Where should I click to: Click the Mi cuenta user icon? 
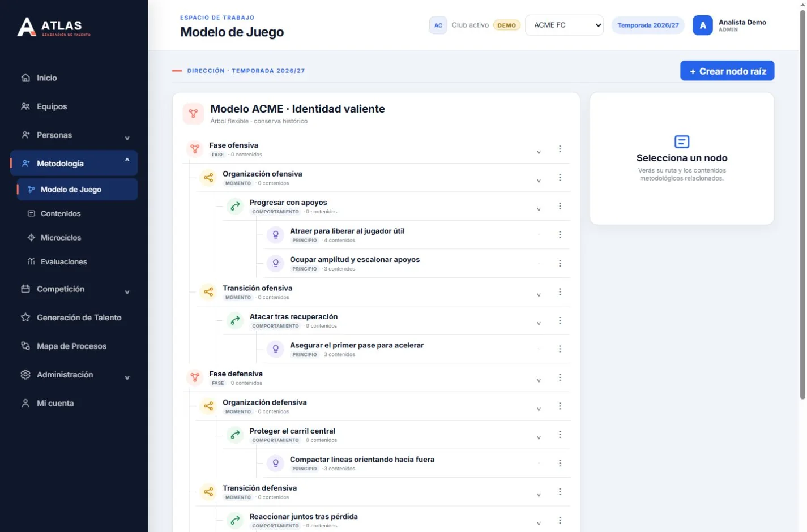[x=25, y=403]
